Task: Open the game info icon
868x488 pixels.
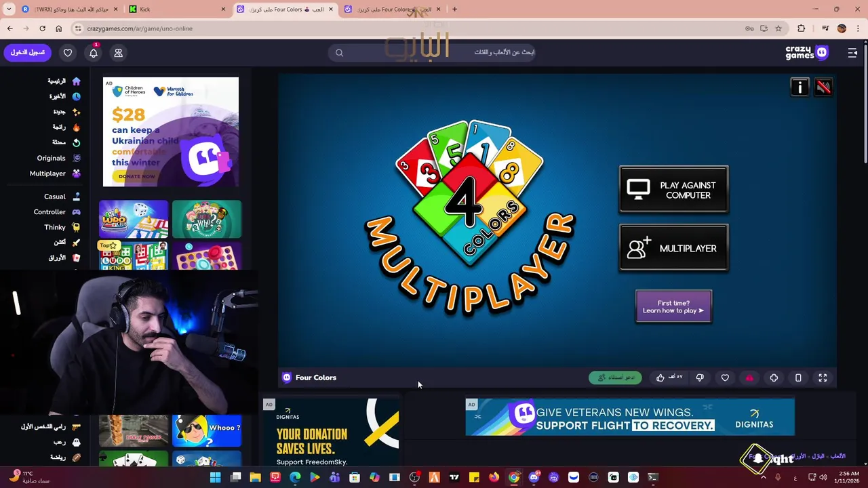Action: 800,87
